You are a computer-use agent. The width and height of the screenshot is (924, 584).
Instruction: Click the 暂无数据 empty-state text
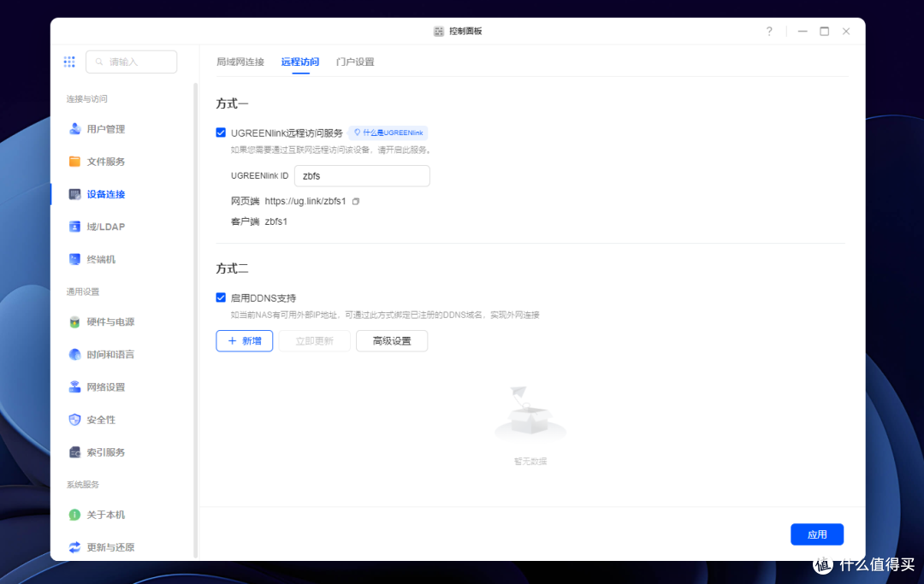[530, 462]
